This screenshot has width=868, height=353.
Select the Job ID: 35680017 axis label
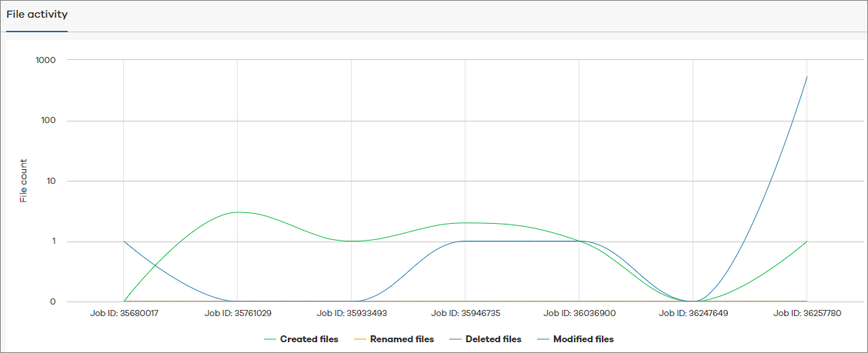123,314
